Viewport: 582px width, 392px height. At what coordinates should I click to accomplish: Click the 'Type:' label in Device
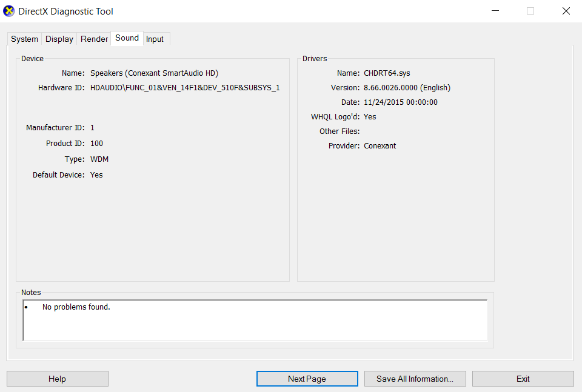(x=75, y=159)
